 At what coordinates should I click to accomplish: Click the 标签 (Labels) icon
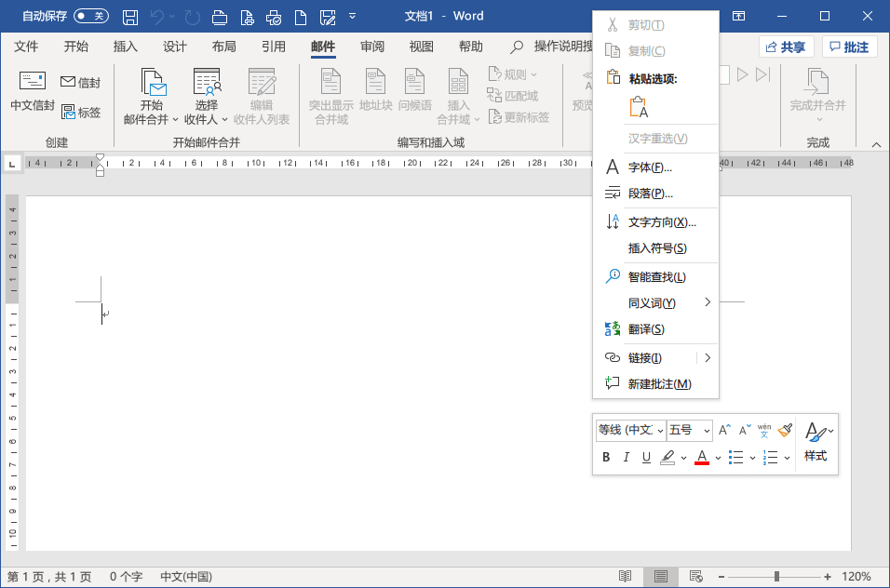click(80, 111)
